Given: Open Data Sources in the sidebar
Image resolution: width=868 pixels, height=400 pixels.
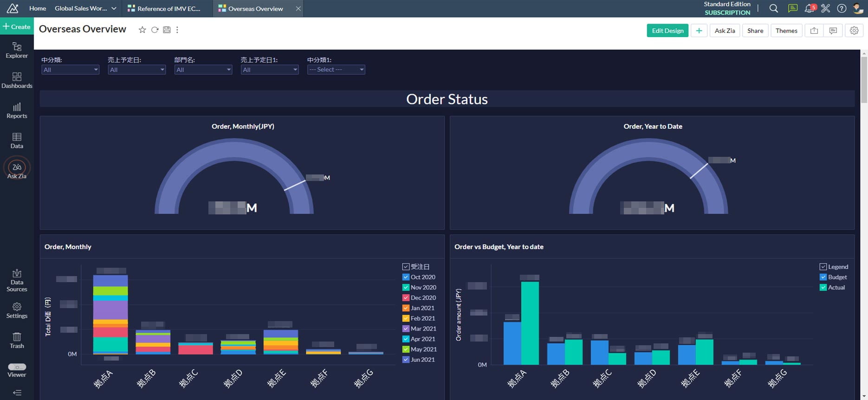Looking at the screenshot, I should (x=17, y=280).
